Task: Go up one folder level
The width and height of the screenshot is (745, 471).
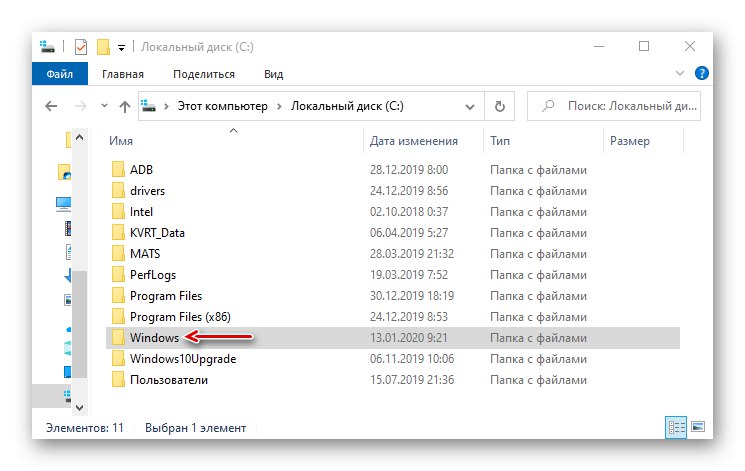Action: 125,106
